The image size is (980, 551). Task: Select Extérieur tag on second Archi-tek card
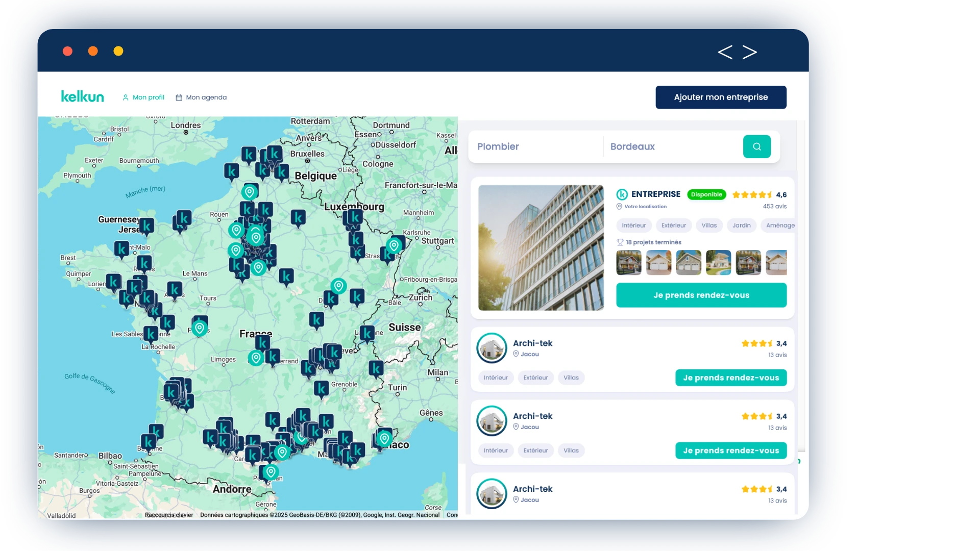click(535, 450)
